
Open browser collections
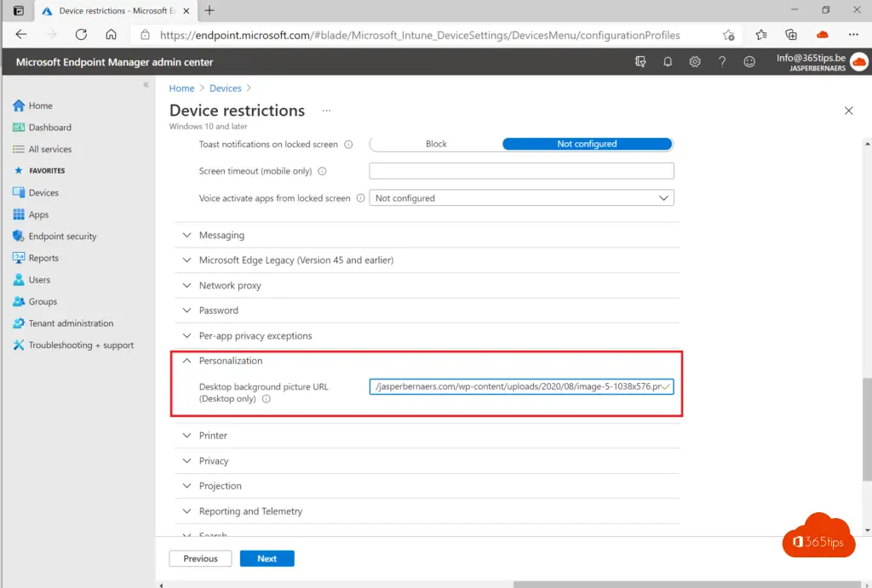coord(791,35)
